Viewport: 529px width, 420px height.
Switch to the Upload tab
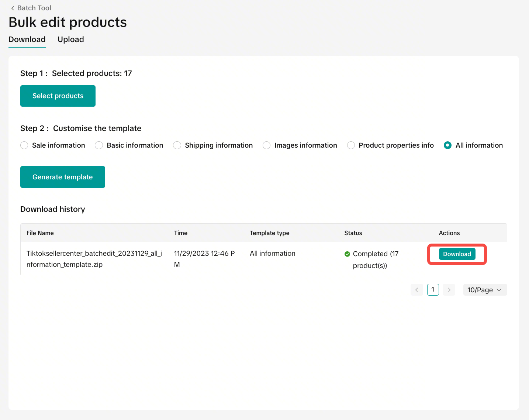pyautogui.click(x=70, y=39)
